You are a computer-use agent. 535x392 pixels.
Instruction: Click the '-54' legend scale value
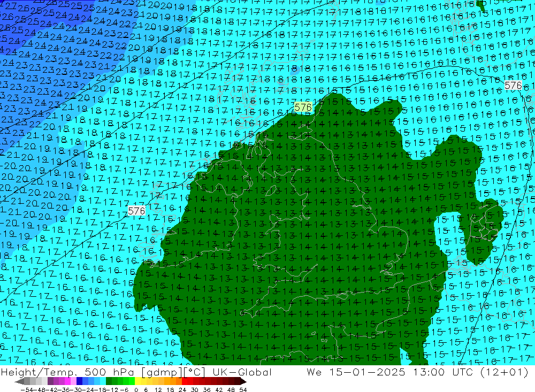point(27,390)
